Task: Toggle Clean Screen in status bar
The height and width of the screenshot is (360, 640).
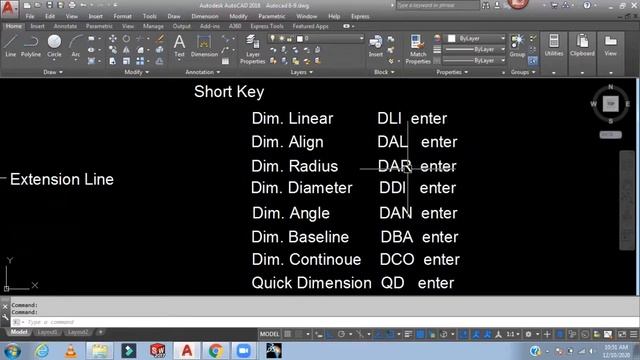Action: pyautogui.click(x=622, y=334)
